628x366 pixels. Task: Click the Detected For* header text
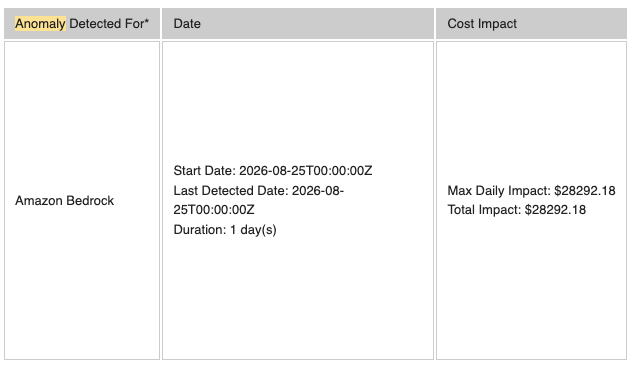click(x=109, y=24)
